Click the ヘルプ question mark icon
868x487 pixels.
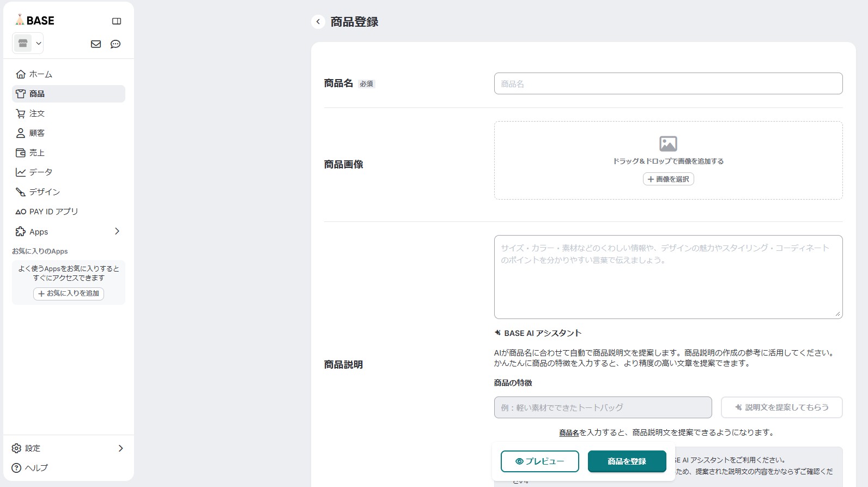coord(16,468)
